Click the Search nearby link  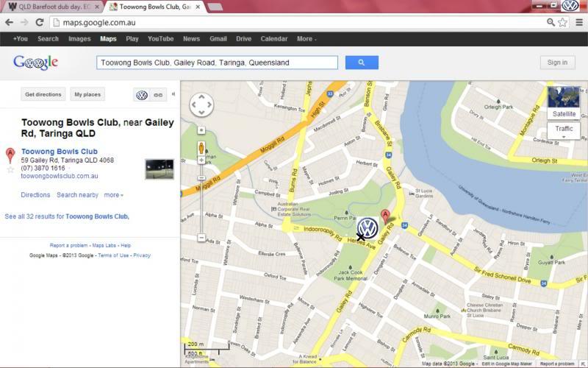click(77, 195)
